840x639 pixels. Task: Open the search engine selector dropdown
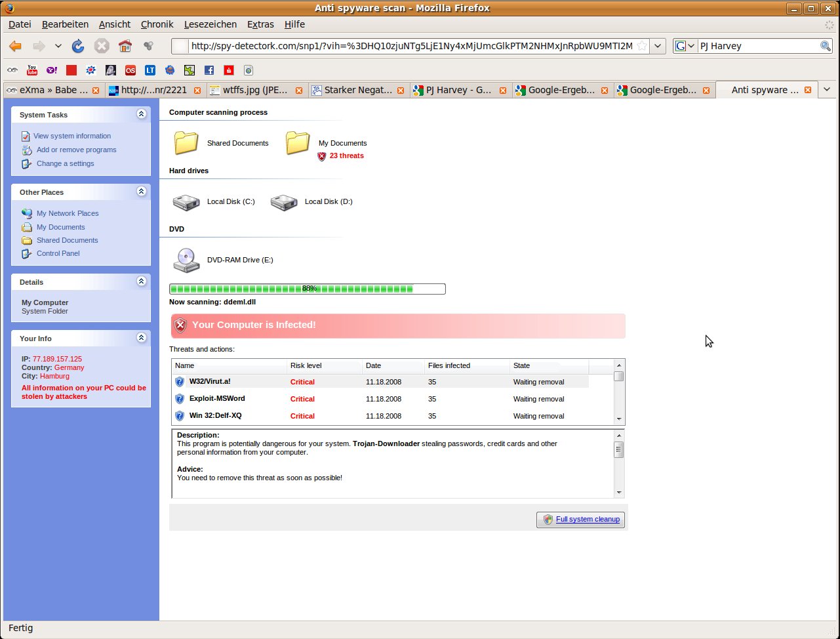pyautogui.click(x=685, y=46)
